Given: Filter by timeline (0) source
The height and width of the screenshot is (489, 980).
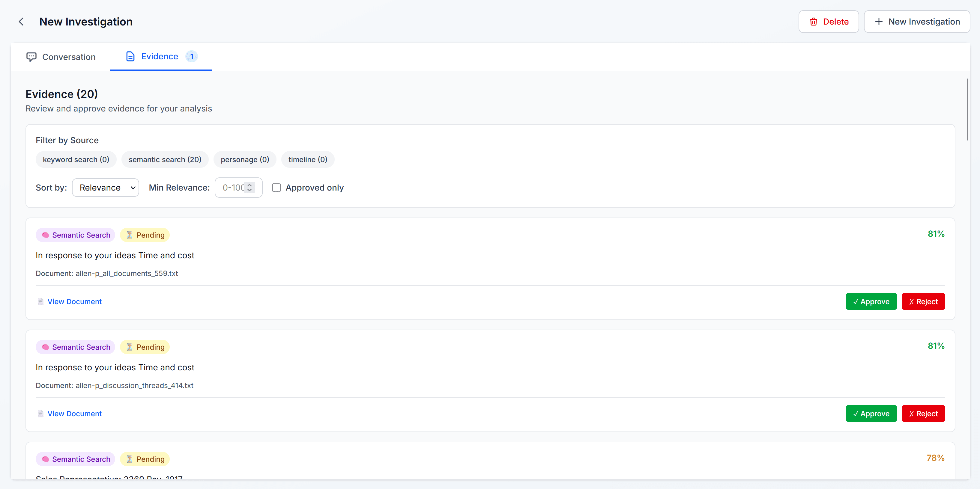Looking at the screenshot, I should click(308, 160).
